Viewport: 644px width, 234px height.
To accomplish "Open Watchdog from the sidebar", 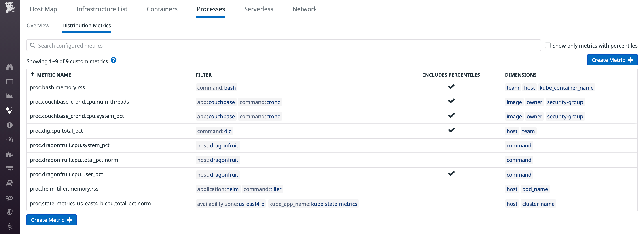I will point(9,67).
